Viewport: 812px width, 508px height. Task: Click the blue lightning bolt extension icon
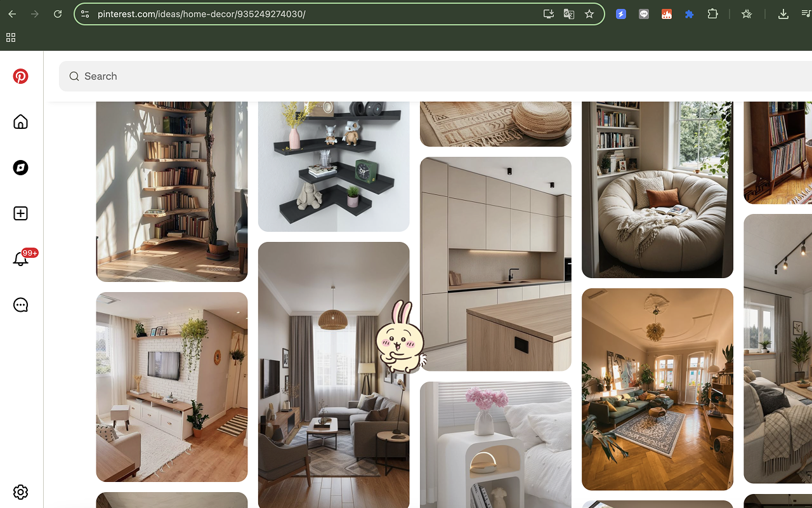(x=621, y=14)
